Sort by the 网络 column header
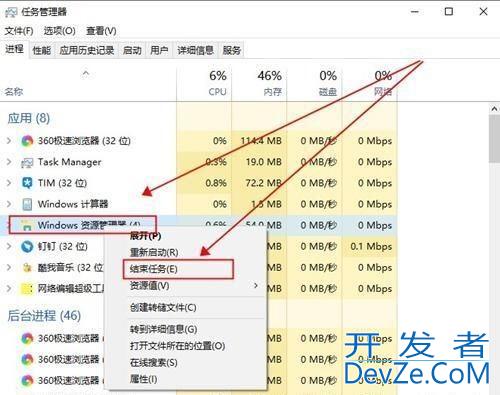Viewport: 500px width, 395px height. pos(370,83)
